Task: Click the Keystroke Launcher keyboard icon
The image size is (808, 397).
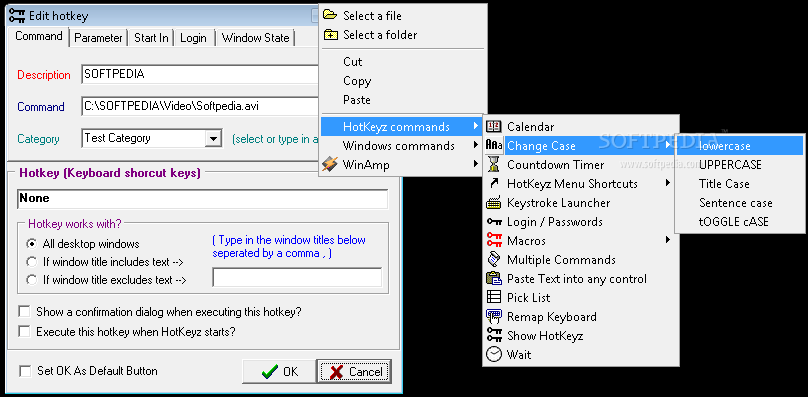Action: coord(494,203)
